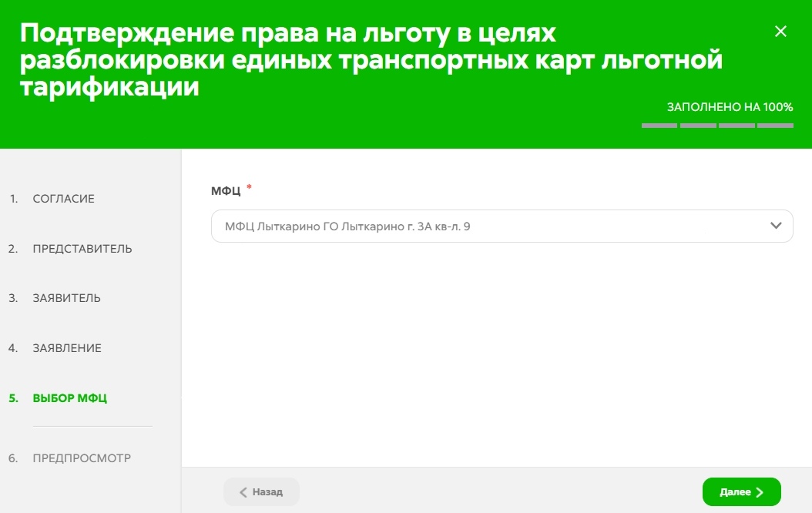This screenshot has width=812, height=513.
Task: Close the form with the X icon
Action: pyautogui.click(x=780, y=32)
